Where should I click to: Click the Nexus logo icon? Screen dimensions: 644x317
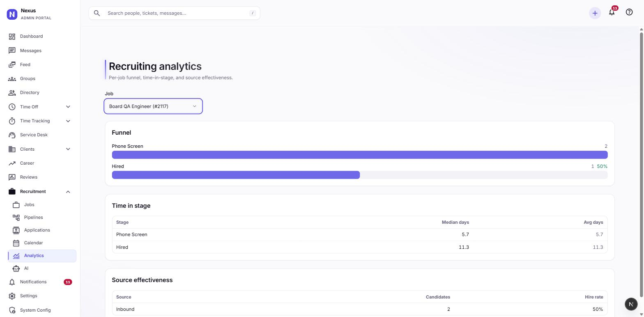point(12,14)
